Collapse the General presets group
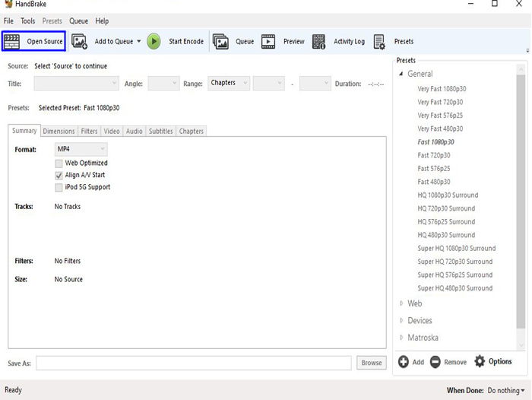 [401, 74]
